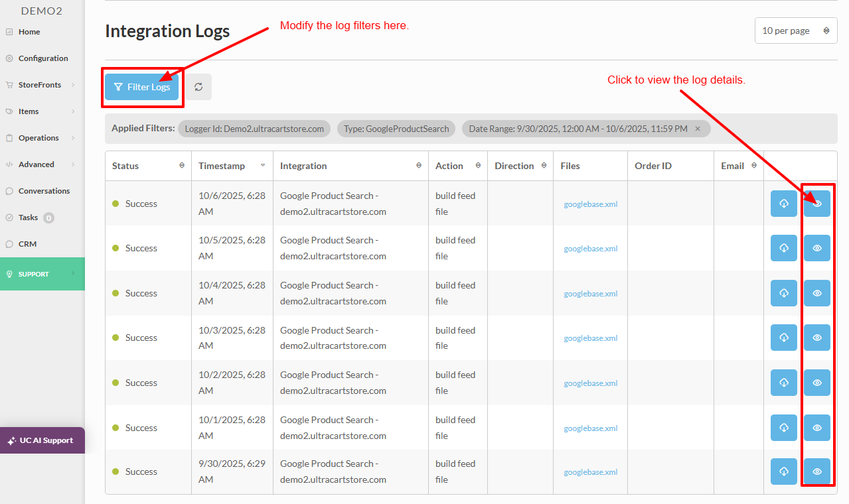Image resolution: width=849 pixels, height=504 pixels.
Task: View details of the 10/5/2025 log
Action: coord(817,248)
